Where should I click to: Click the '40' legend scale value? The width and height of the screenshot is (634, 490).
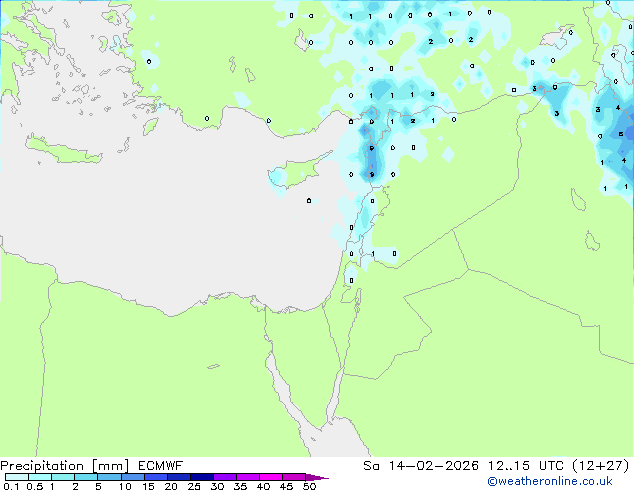[x=263, y=486]
